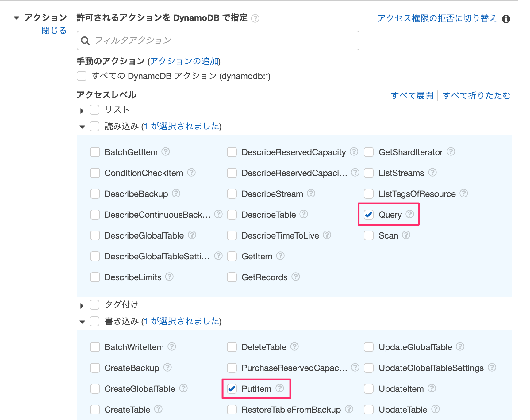The height and width of the screenshot is (420, 530).
Task: Check the 読み込み access level checkbox
Action: tap(94, 126)
